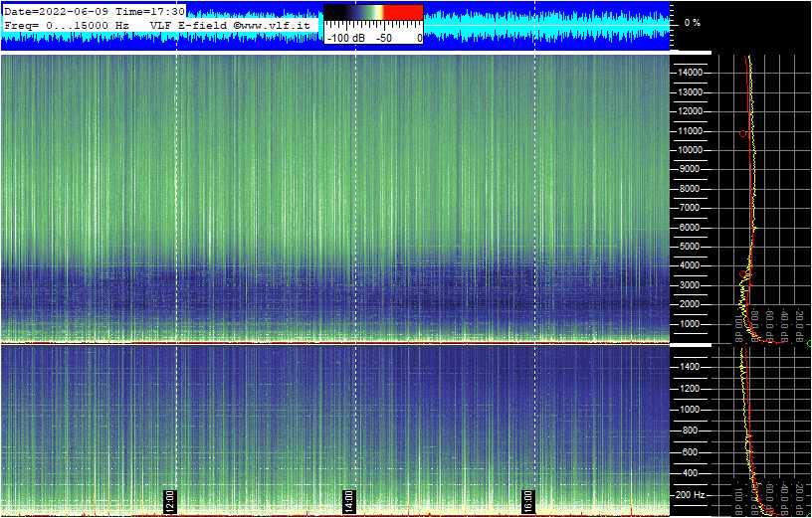
Task: Click the -50 color scale label
Action: 383,38
